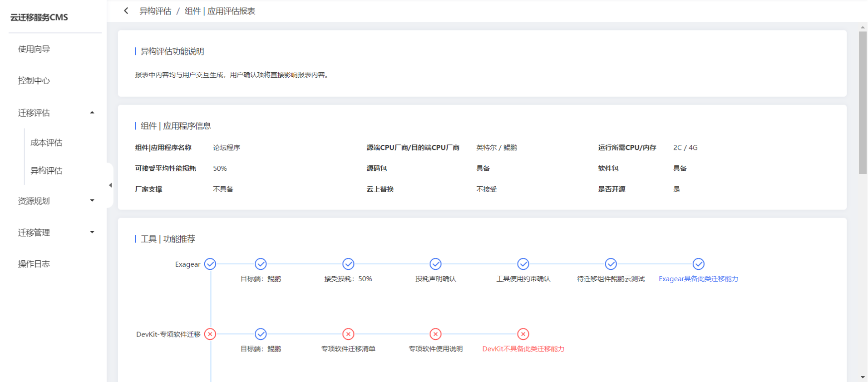868x382 pixels.
Task: Select 异构评估 submenu item
Action: 46,171
